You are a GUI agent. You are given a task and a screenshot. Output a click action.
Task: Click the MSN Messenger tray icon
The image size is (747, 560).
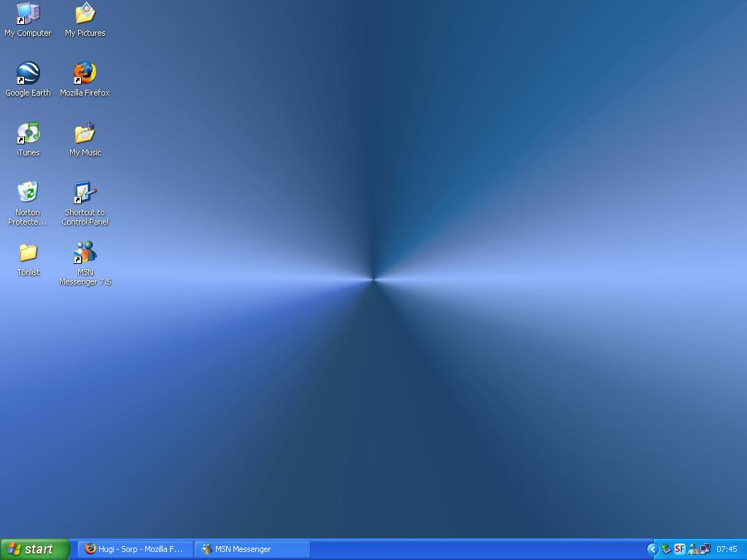click(x=693, y=550)
